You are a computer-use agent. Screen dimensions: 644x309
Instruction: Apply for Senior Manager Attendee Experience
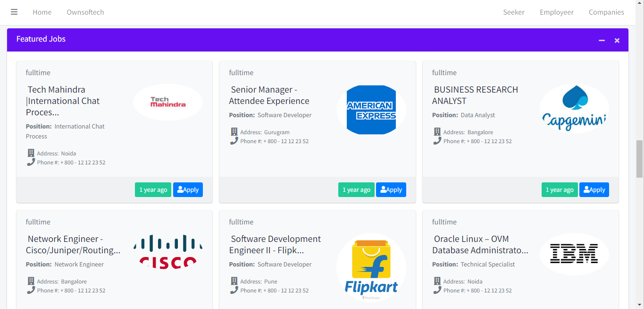tap(391, 190)
